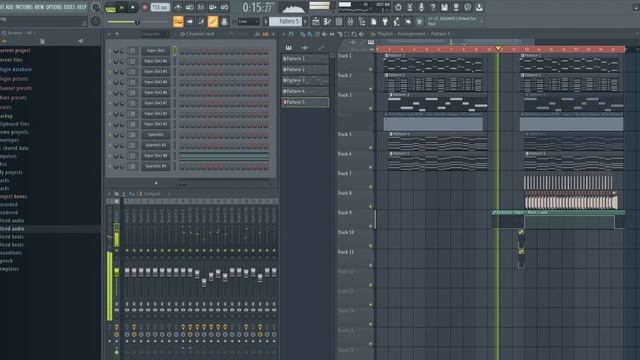Toggle the loop recording icon
This screenshot has height=360, width=640.
pos(224,7)
